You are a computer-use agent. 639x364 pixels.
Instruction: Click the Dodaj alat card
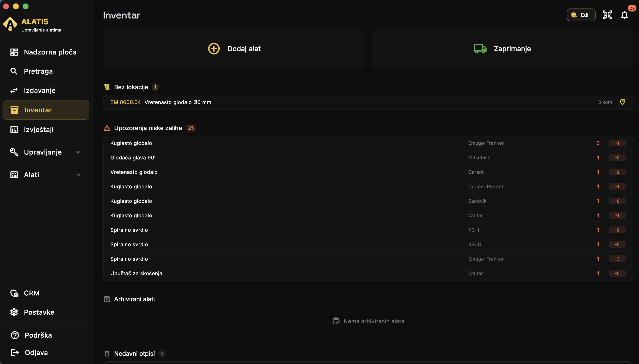(x=234, y=49)
